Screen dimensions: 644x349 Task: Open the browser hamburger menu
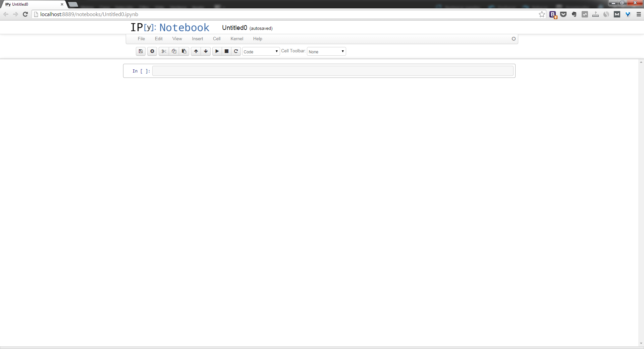[638, 14]
